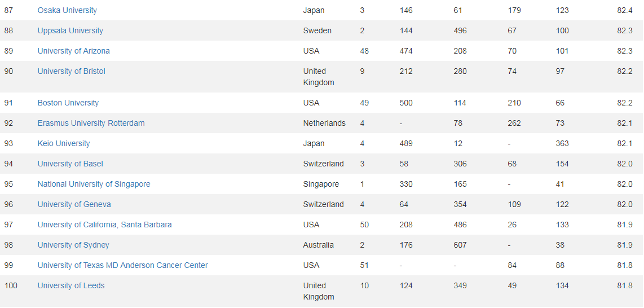Select rank number 100 in last row
644x308 pixels.
(x=11, y=286)
